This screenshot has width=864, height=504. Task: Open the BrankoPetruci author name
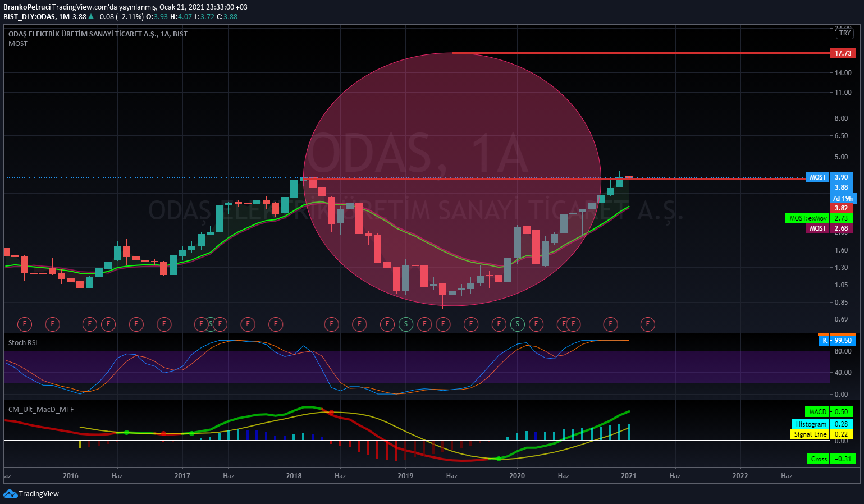coord(27,7)
